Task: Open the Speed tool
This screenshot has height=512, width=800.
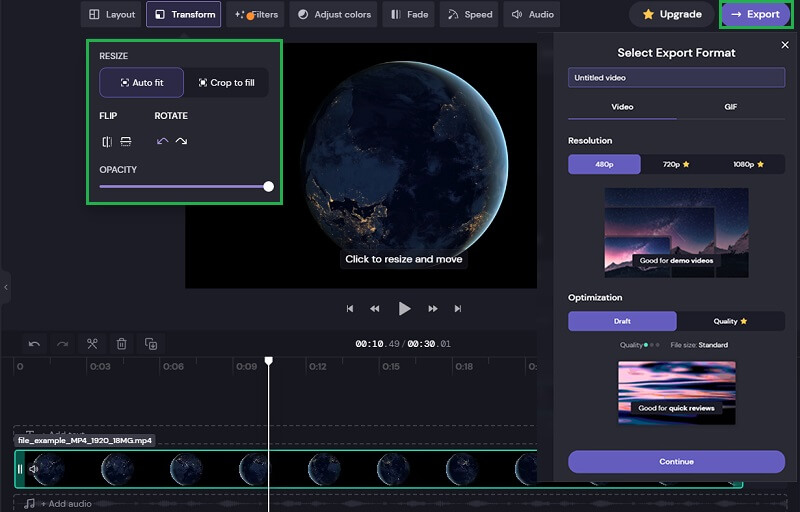Action: point(469,14)
